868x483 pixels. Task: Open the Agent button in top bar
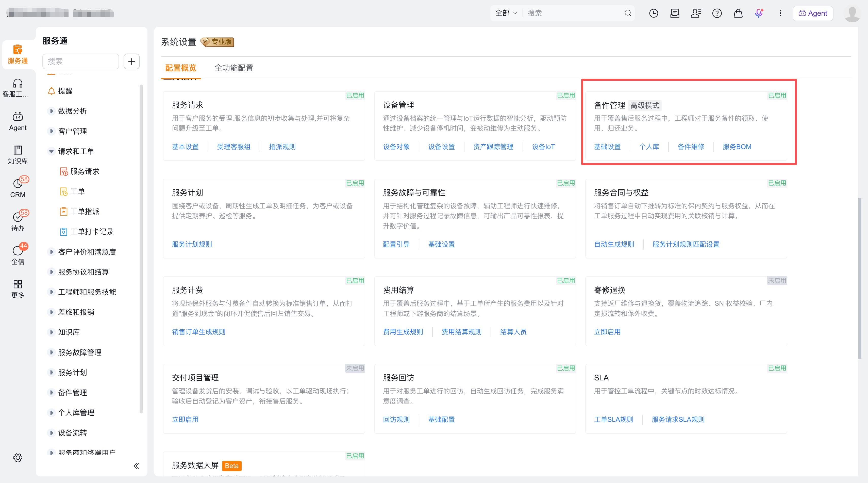coord(812,13)
